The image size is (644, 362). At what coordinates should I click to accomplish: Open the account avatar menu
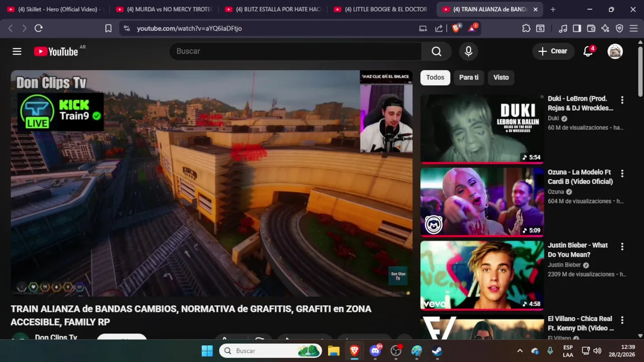click(x=615, y=51)
